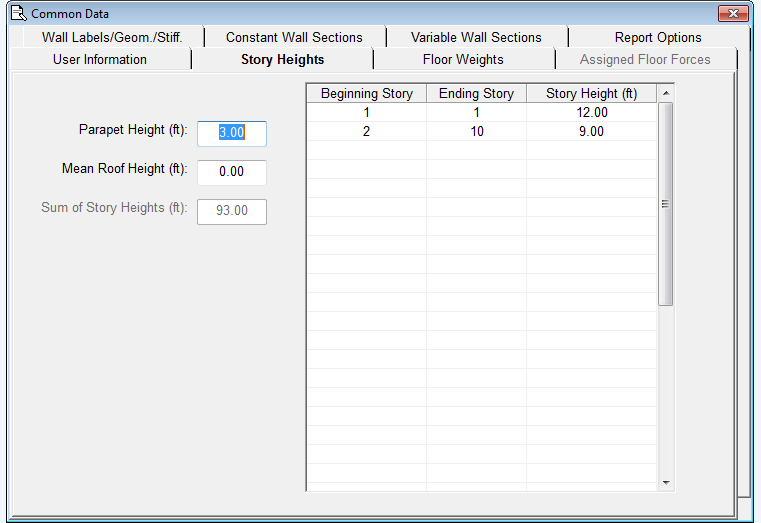Viewport: 761px width, 523px height.
Task: Close the Common Data dialog
Action: [733, 14]
